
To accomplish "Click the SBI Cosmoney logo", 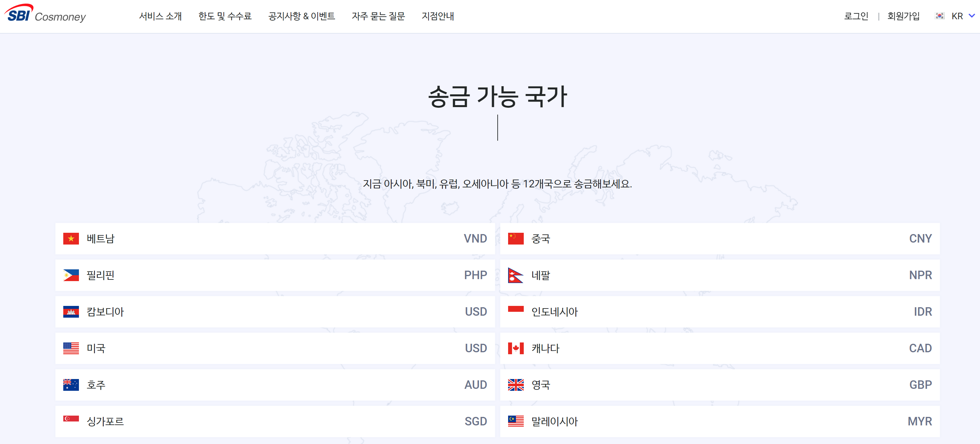I will pos(45,14).
